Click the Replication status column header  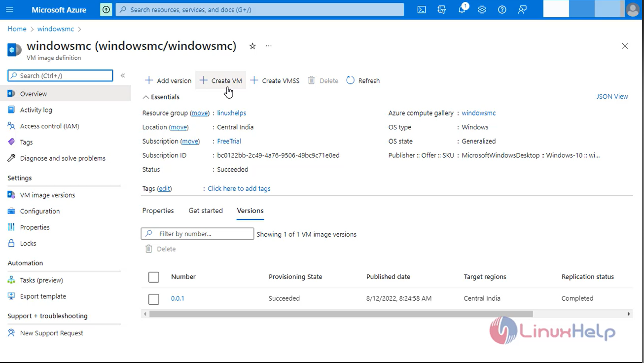tap(587, 277)
